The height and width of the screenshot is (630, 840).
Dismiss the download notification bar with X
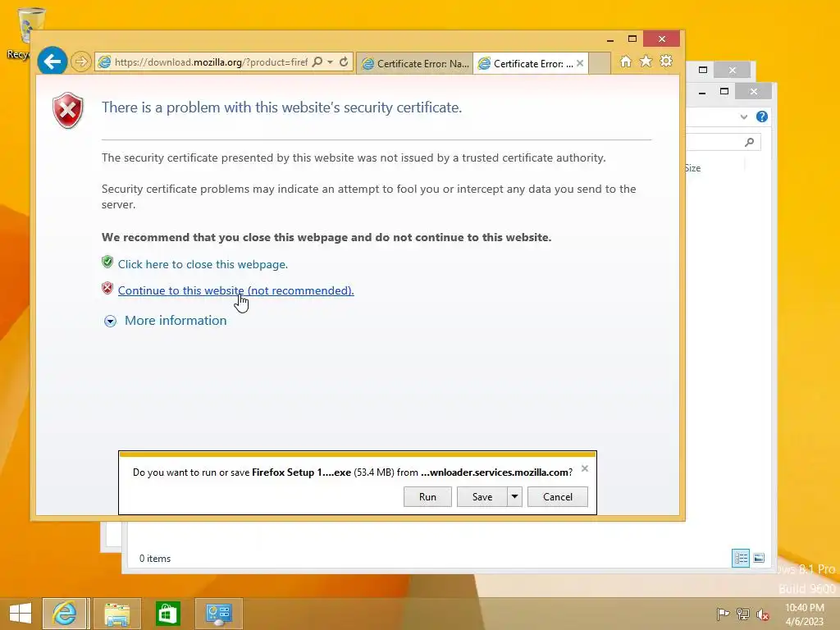[x=584, y=468]
